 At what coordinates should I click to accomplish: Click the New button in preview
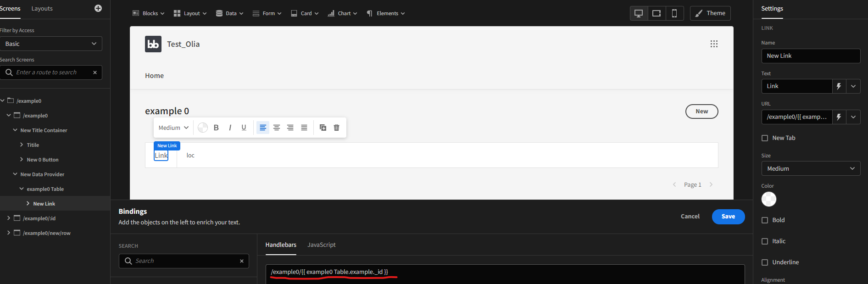point(701,111)
